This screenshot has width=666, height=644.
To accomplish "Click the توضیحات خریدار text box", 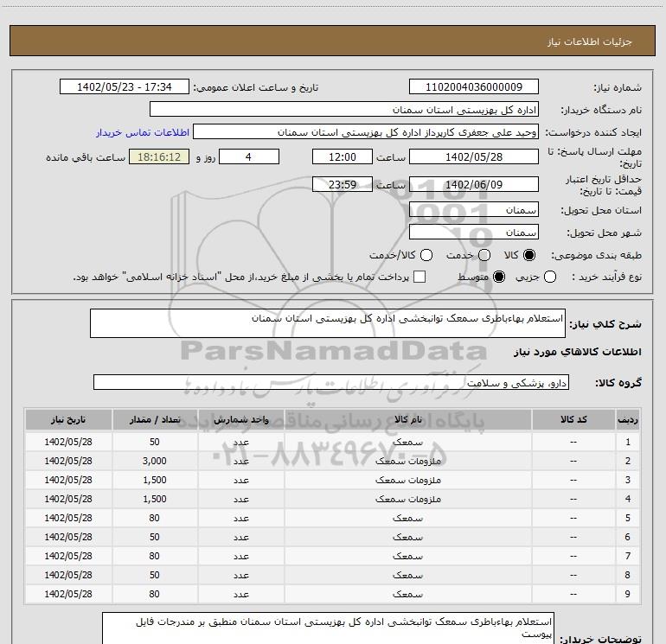I will pos(328,628).
